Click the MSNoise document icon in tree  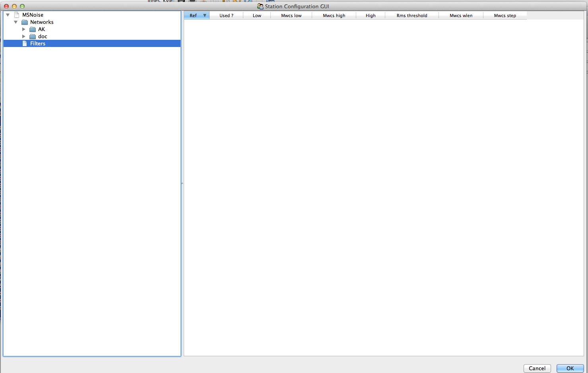(x=17, y=15)
